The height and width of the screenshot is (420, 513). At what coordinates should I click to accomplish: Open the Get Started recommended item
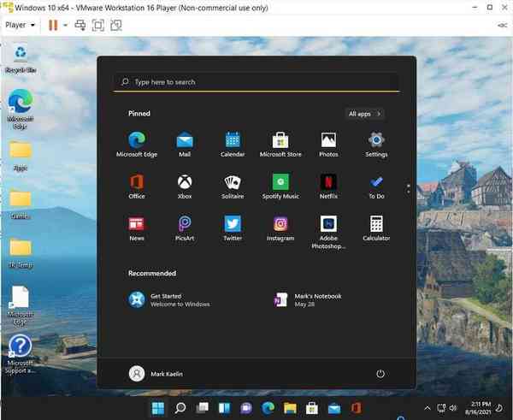[x=171, y=299]
